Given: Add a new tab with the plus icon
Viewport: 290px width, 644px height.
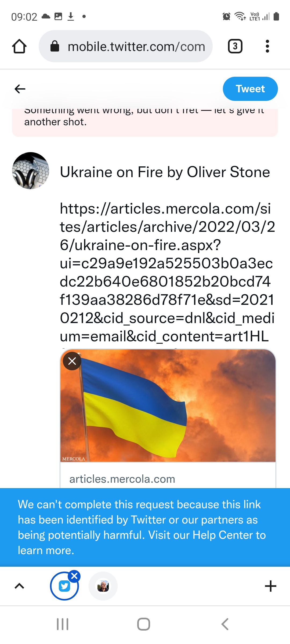Looking at the screenshot, I should 270,586.
